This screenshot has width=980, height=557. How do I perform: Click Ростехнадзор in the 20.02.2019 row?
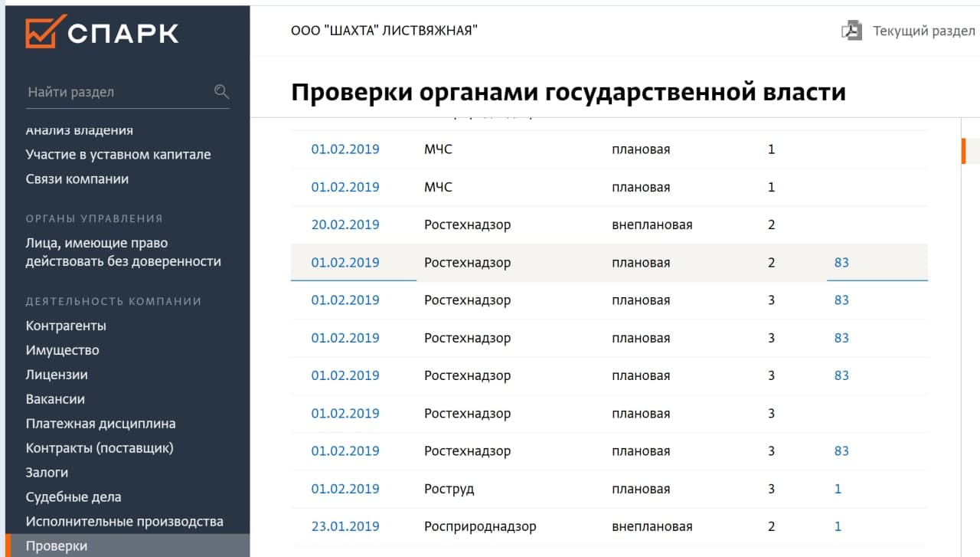[467, 225]
